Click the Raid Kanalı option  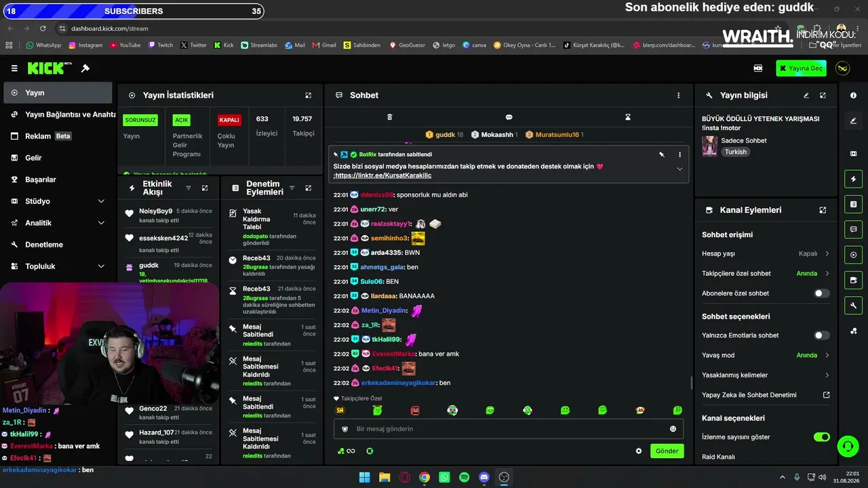click(718, 457)
